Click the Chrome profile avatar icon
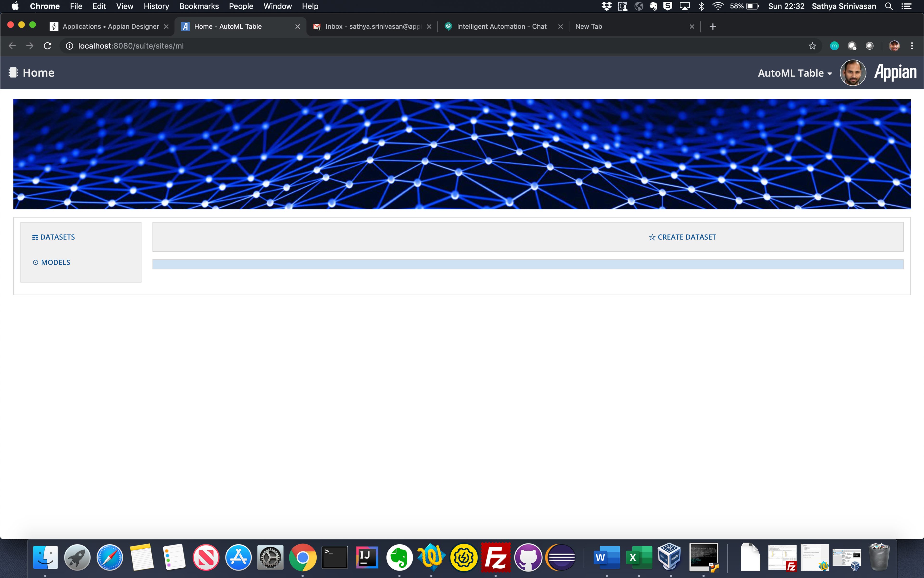The width and height of the screenshot is (924, 578). [894, 46]
